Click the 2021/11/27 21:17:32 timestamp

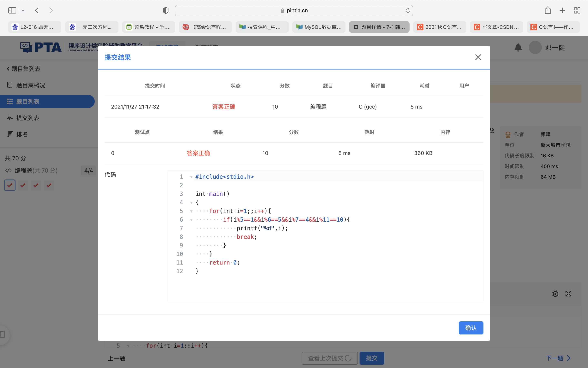[x=135, y=107]
